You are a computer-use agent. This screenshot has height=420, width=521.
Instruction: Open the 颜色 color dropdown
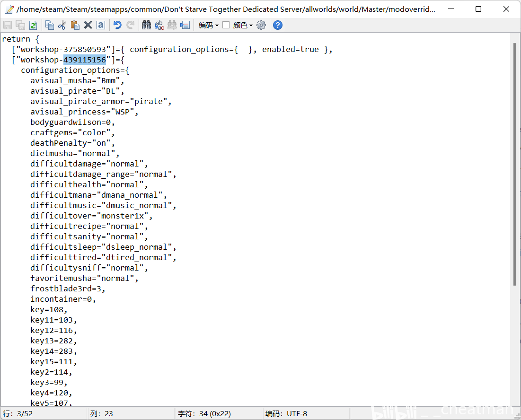point(243,25)
